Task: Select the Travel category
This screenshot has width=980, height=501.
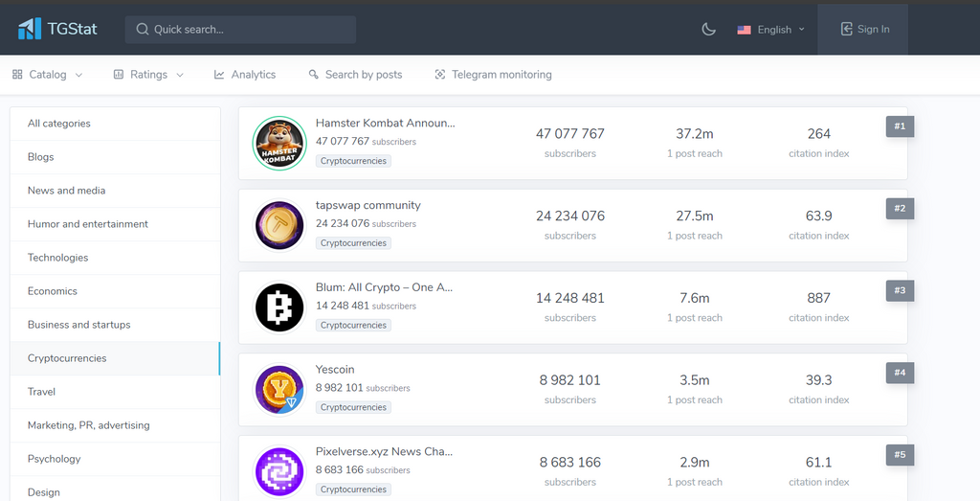Action: tap(115, 392)
